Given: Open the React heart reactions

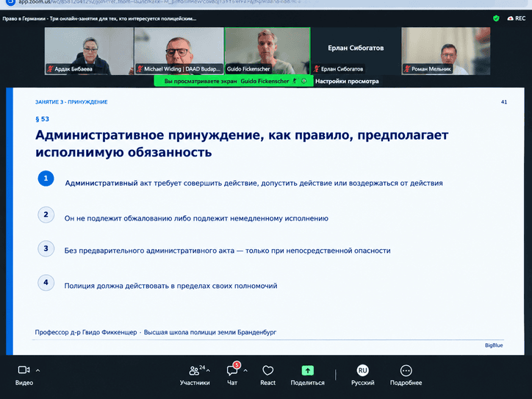Looking at the screenshot, I should pos(267,375).
